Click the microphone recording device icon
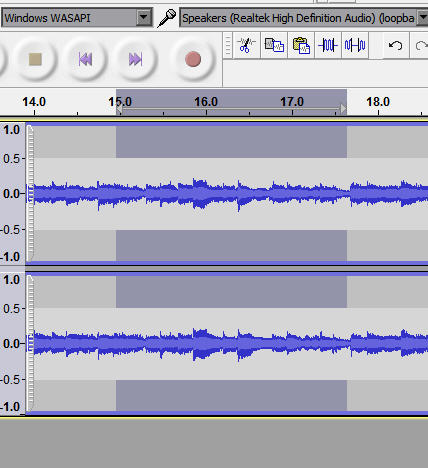Screen dimensions: 428x468 tap(167, 18)
